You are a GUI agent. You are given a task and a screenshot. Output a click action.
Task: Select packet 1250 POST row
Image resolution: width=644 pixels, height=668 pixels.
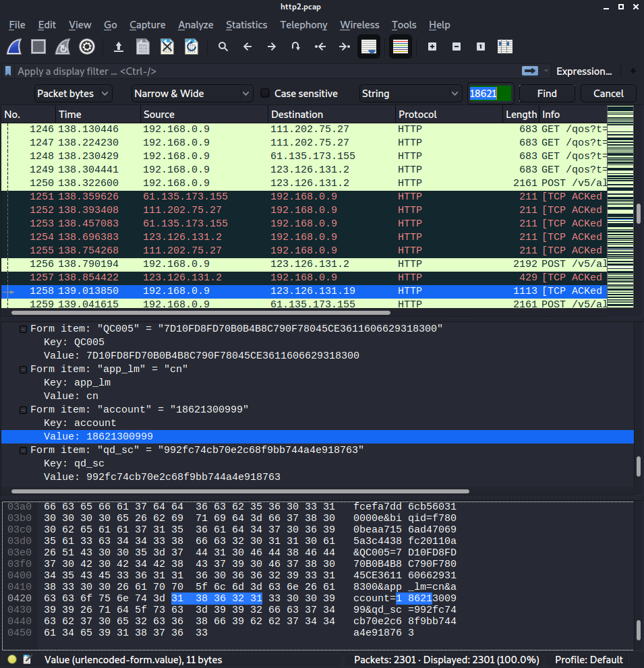click(x=304, y=183)
